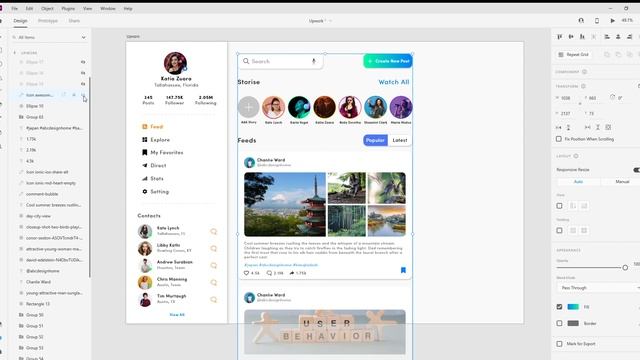
Task: Click the lock icon on the Icon awesome layer
Action: (x=74, y=95)
